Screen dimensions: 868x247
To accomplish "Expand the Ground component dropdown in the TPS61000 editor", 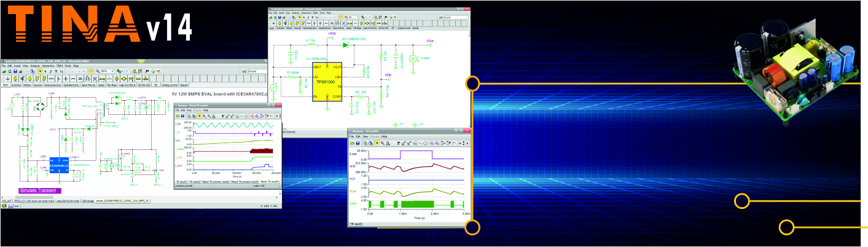I will [470, 17].
